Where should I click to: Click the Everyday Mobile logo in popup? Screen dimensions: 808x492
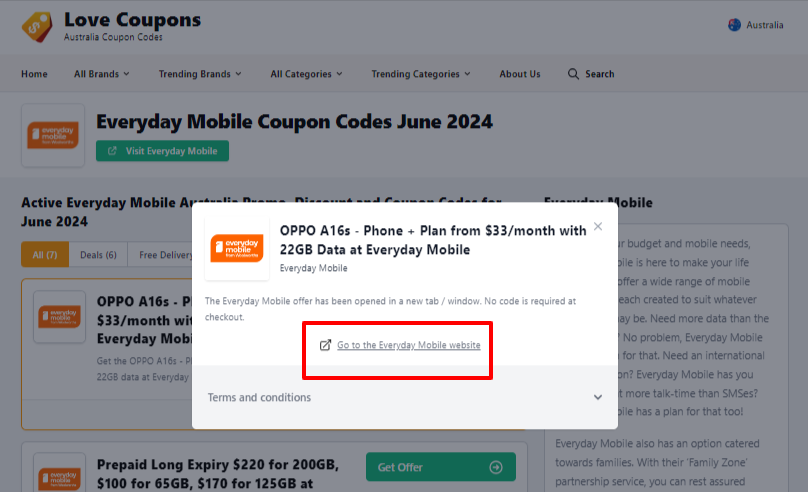click(x=237, y=248)
